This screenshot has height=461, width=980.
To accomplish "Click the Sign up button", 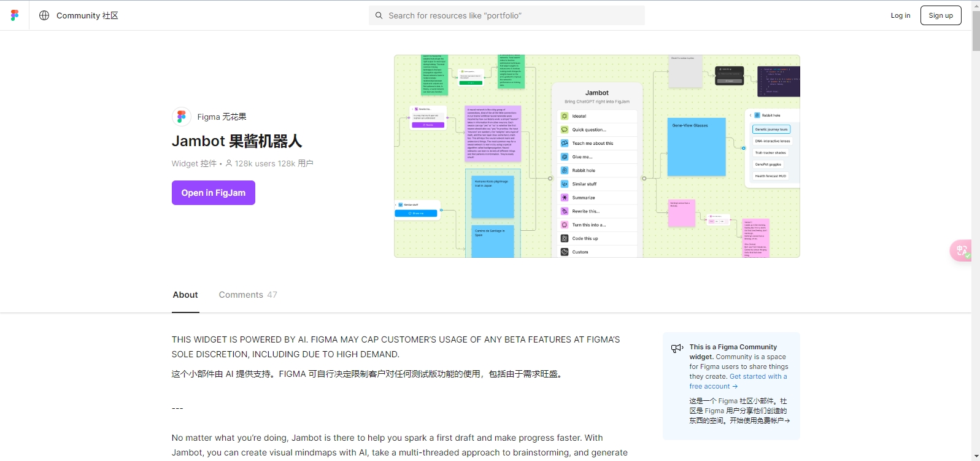I will click(x=941, y=15).
